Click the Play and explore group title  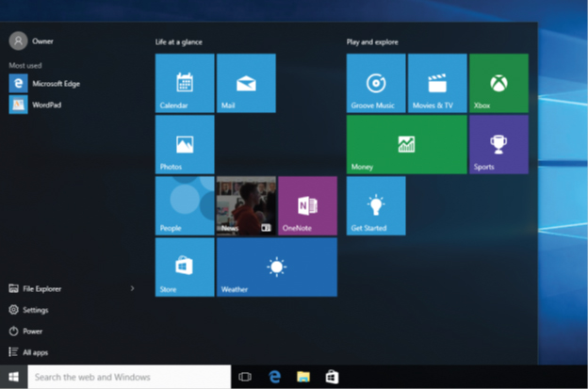pos(372,42)
